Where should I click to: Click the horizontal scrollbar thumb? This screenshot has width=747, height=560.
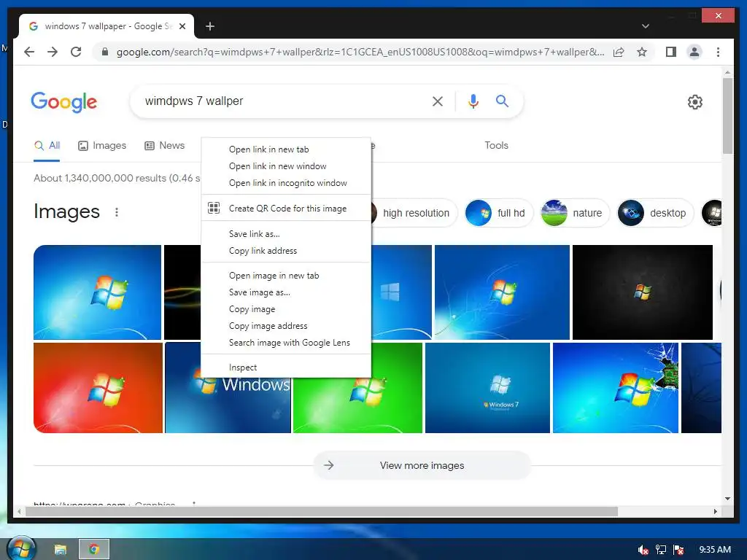(x=322, y=511)
